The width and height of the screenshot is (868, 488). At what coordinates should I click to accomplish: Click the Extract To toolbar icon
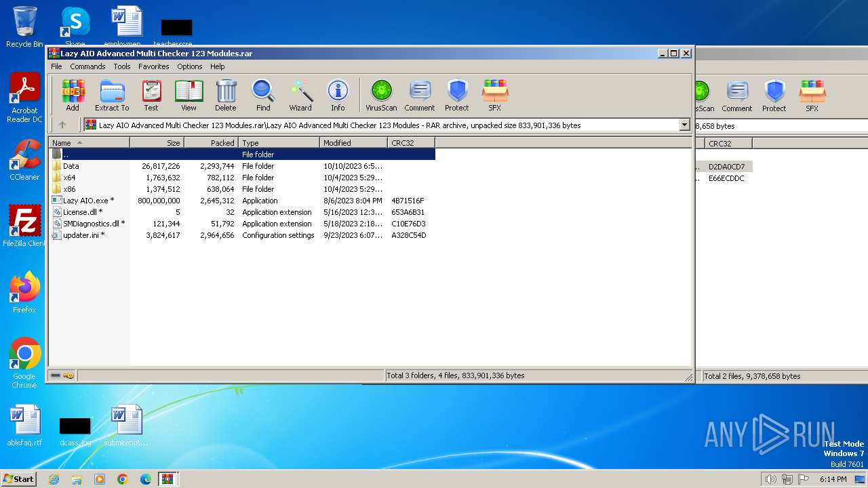112,95
